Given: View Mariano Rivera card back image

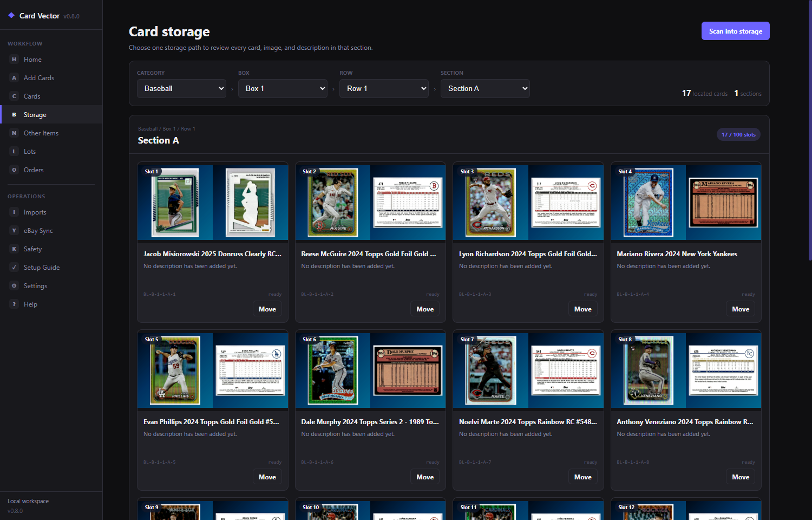Looking at the screenshot, I should (x=724, y=203).
